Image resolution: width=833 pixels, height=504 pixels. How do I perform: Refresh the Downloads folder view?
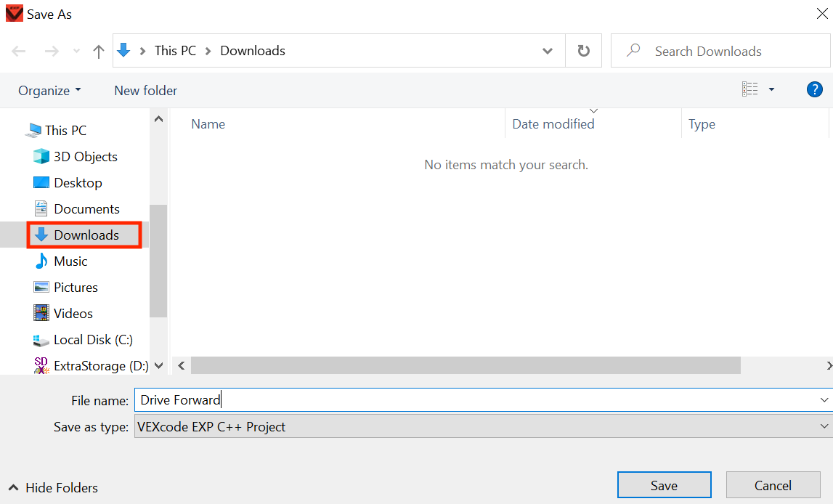click(583, 50)
